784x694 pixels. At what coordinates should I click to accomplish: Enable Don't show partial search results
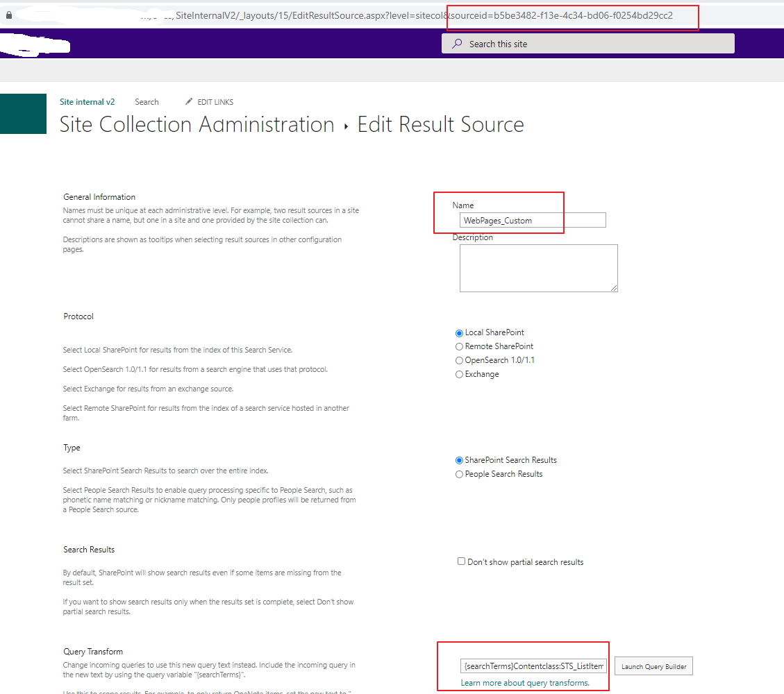tap(461, 561)
